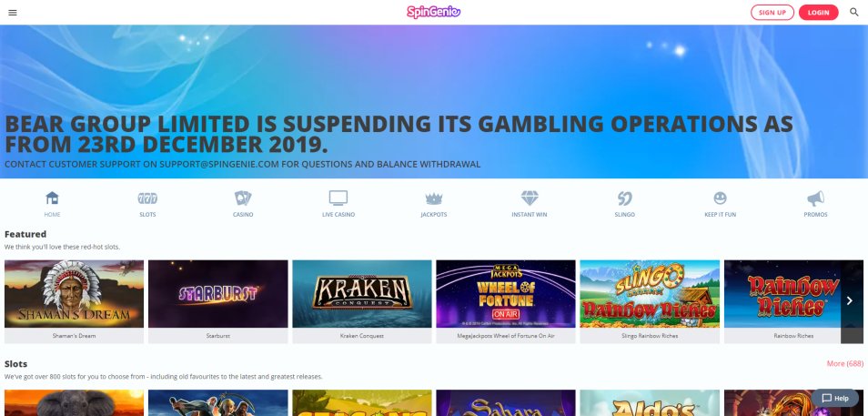Open the More (688) slots link

tap(844, 363)
